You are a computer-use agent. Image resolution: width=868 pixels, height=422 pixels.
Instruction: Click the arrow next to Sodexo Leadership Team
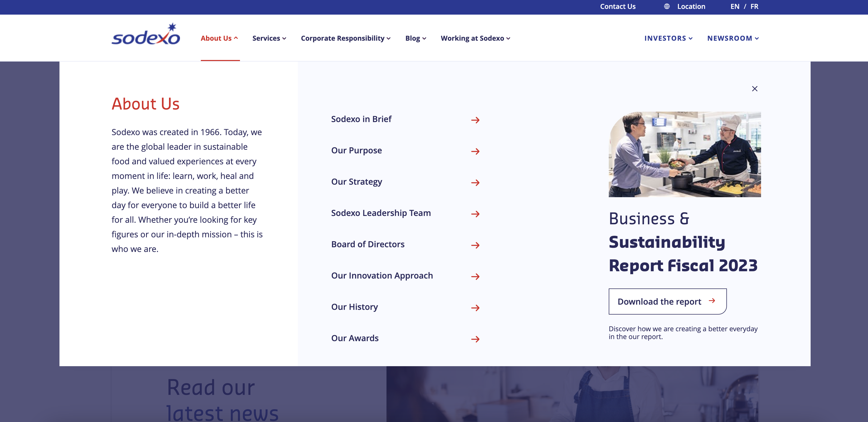[x=475, y=214]
